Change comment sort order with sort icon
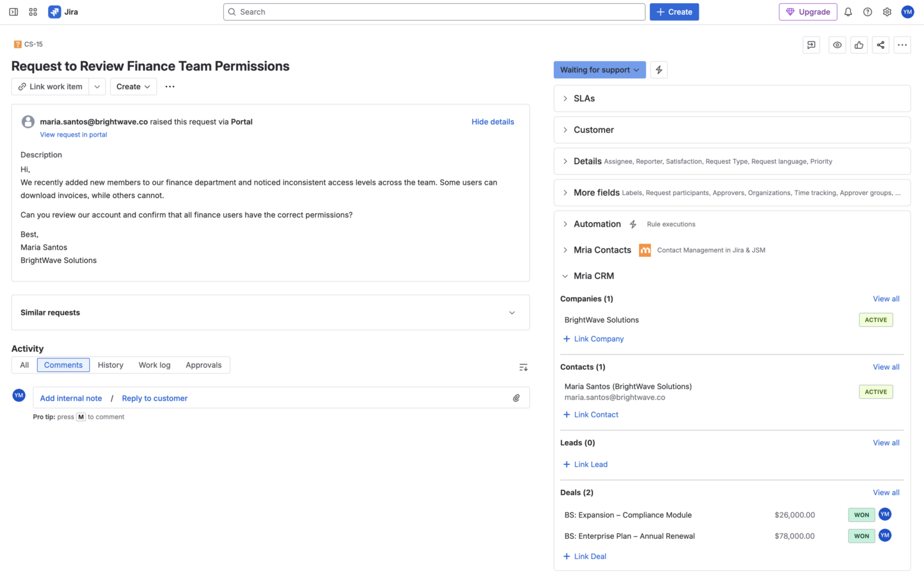The width and height of the screenshot is (924, 572). pyautogui.click(x=523, y=367)
